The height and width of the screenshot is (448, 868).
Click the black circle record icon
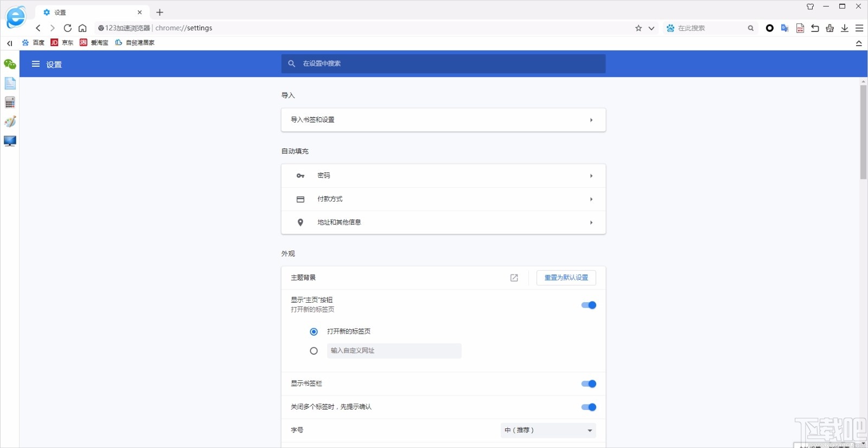pos(769,28)
